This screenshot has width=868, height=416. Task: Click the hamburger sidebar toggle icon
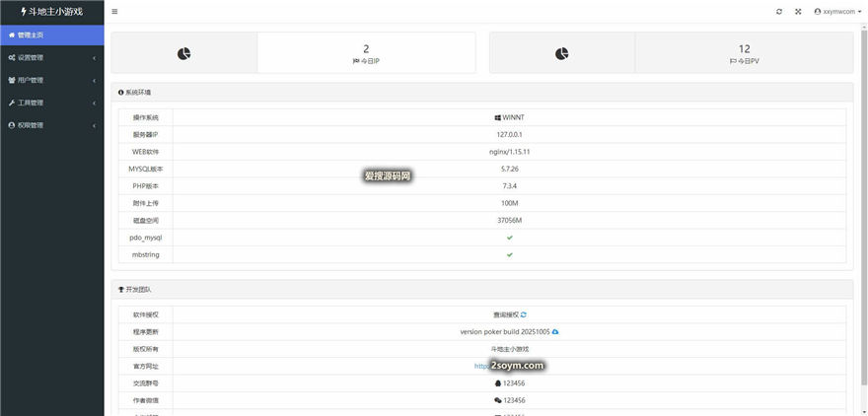point(114,12)
